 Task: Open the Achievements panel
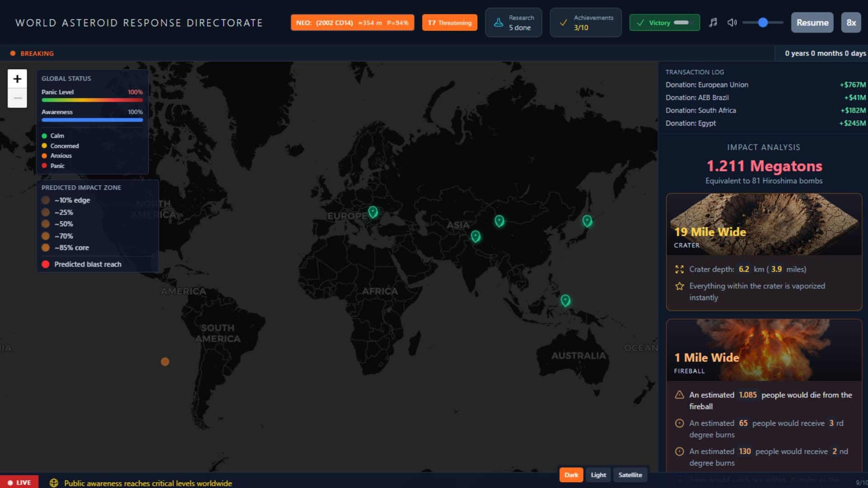pos(585,23)
